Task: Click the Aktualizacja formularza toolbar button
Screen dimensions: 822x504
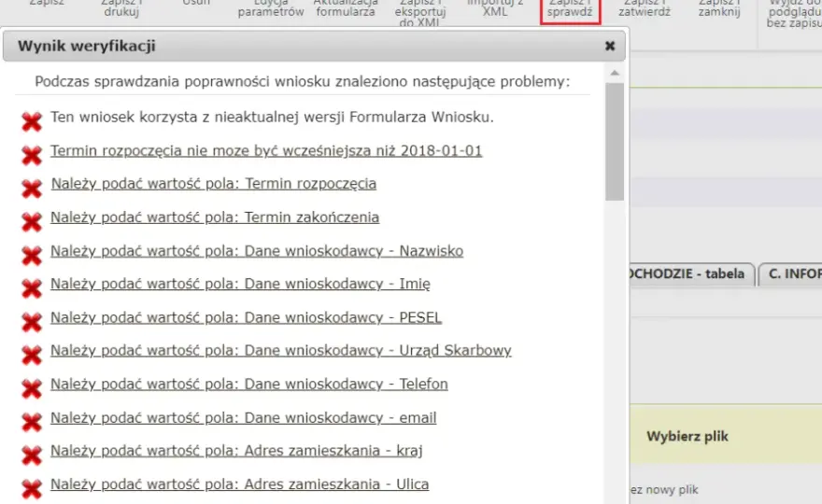Action: [x=346, y=8]
